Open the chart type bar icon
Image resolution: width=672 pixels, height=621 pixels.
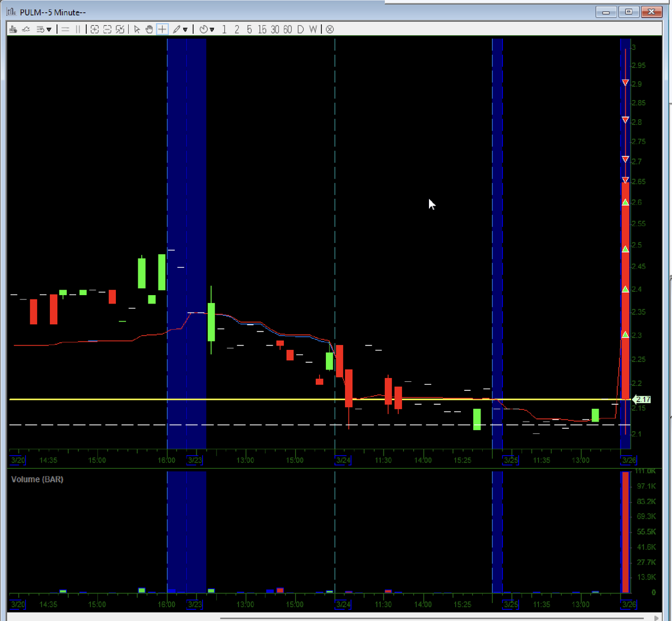click(13, 29)
